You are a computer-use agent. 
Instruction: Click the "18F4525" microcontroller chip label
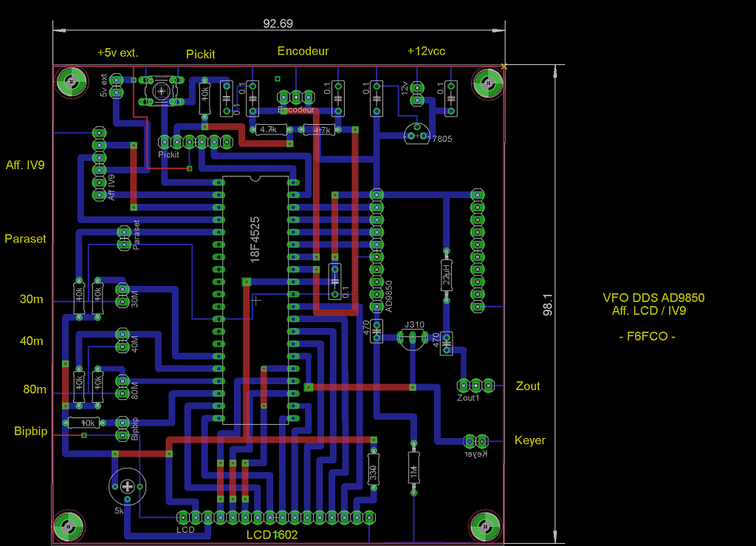click(x=255, y=239)
